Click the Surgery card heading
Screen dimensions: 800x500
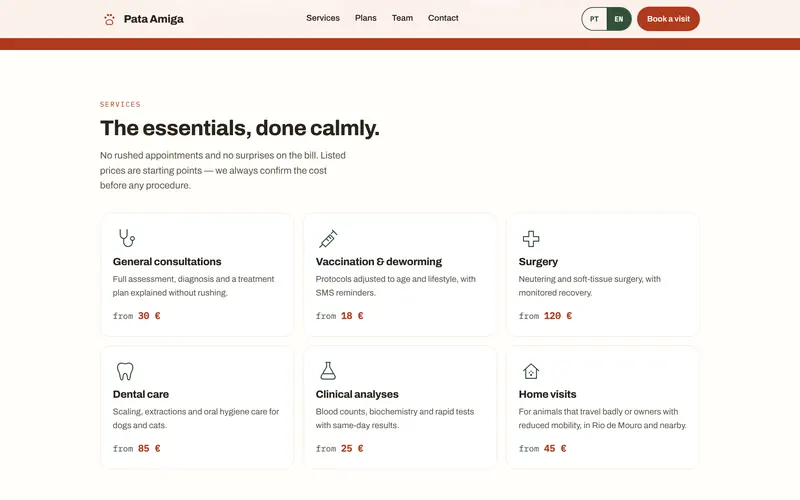[x=538, y=262]
